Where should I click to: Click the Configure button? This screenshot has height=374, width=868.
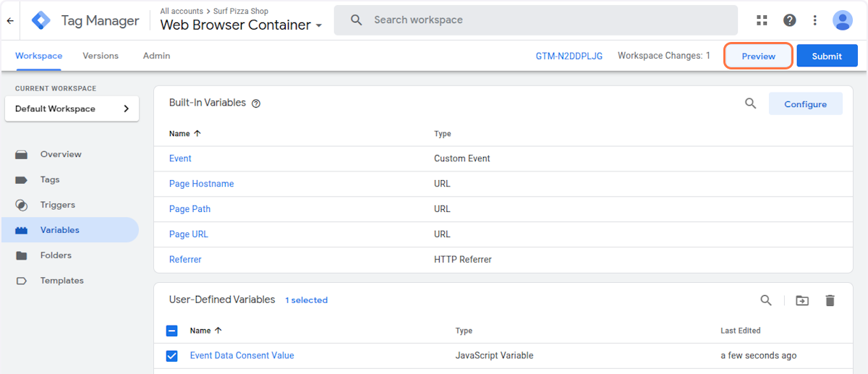[x=805, y=104]
